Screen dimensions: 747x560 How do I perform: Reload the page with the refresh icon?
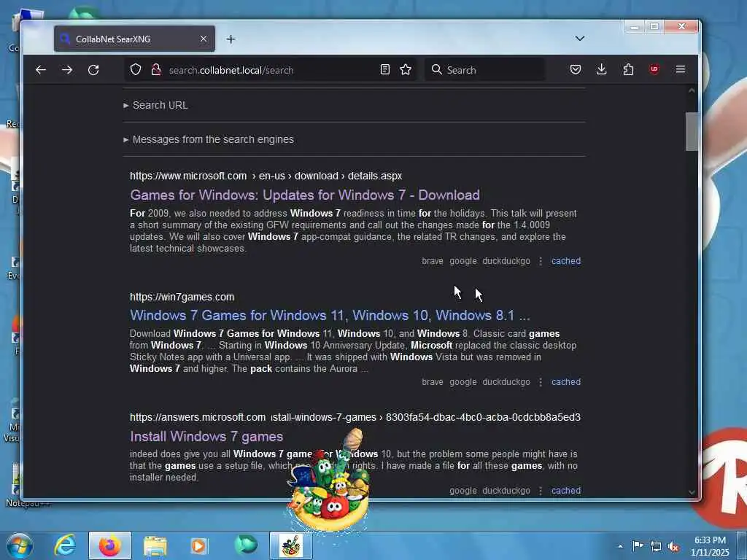point(93,70)
